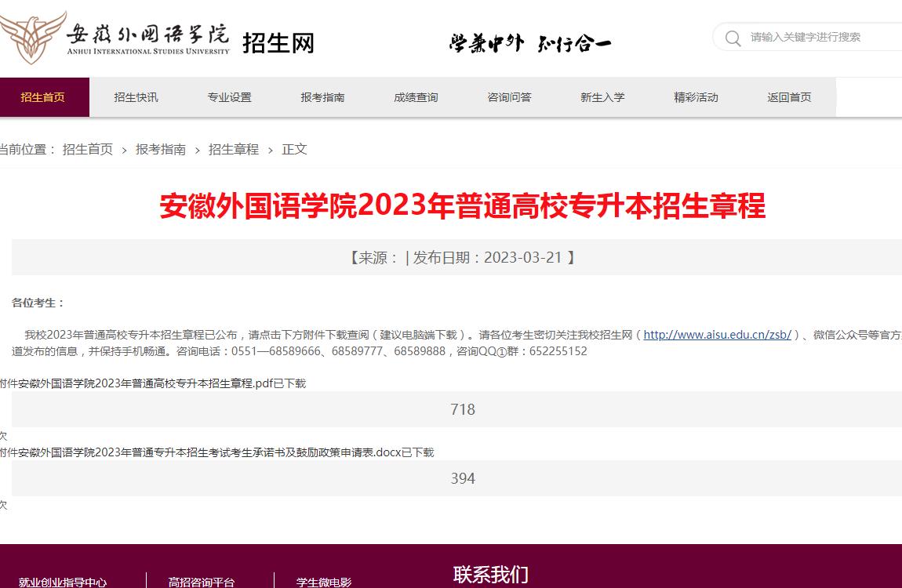Click 招生章程 in the breadcrumb
The width and height of the screenshot is (902, 588).
click(234, 150)
